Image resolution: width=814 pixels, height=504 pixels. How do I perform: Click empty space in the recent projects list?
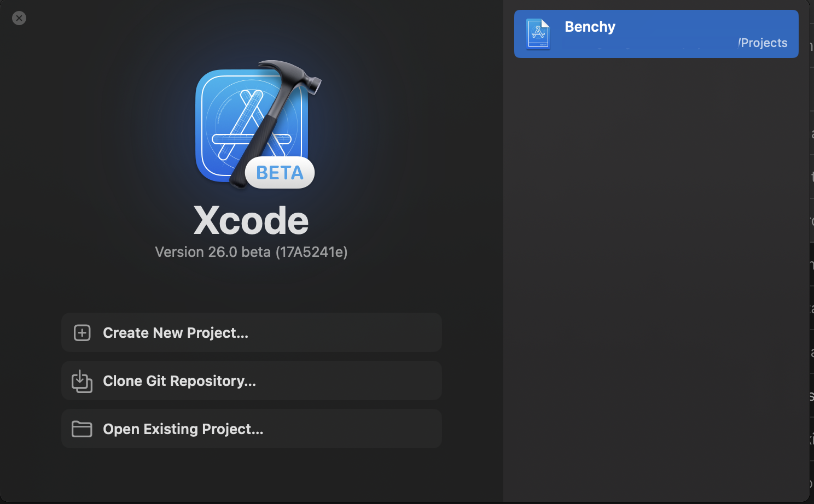point(656,273)
